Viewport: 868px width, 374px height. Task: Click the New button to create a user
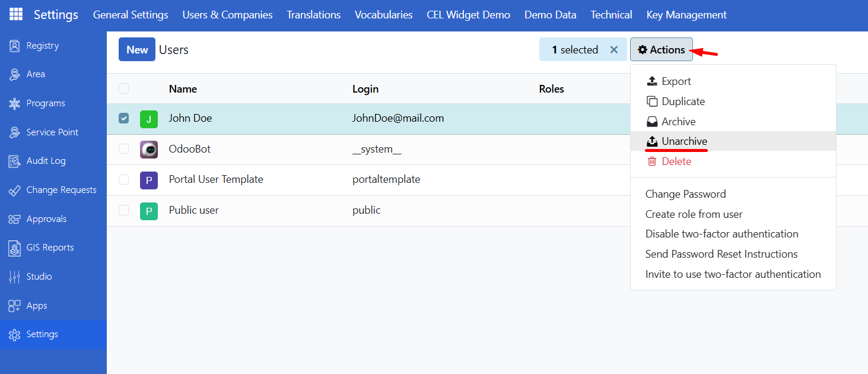coord(136,49)
